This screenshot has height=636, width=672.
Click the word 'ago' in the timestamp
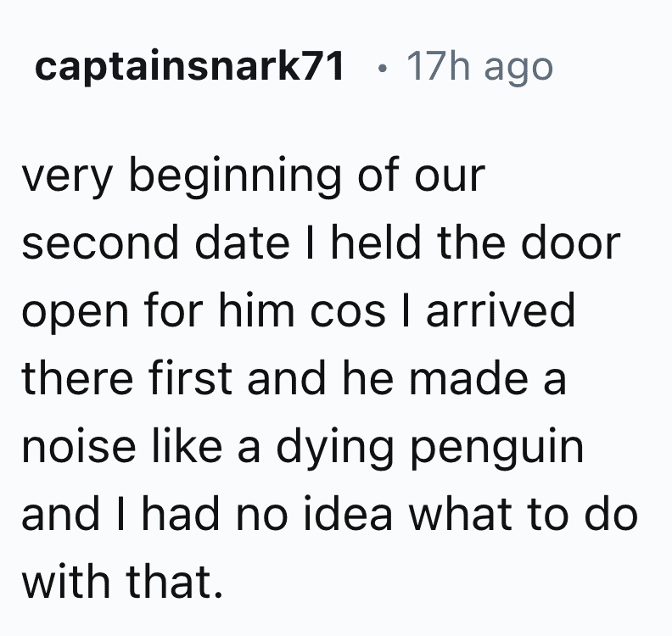518,70
